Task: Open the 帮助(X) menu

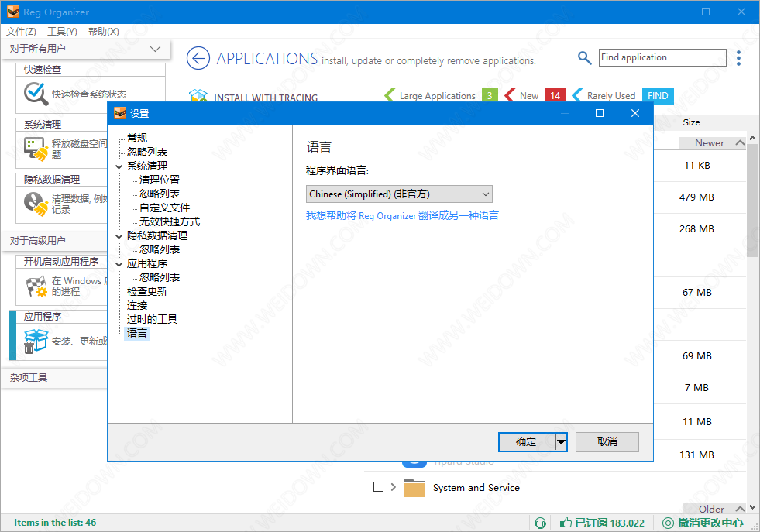Action: 104,32
